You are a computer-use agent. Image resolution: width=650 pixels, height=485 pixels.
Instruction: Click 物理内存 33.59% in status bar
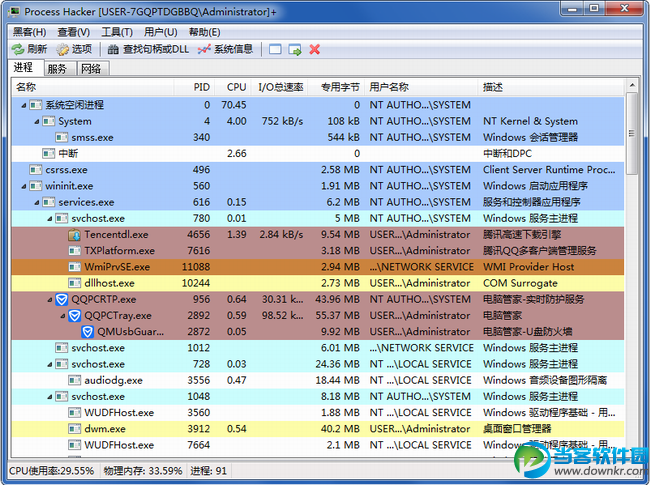(143, 471)
